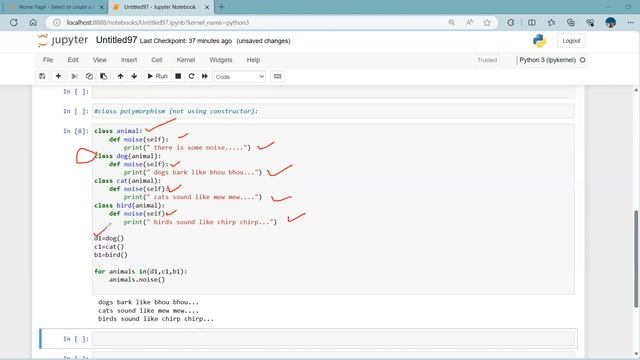Open the browser essentials heart icon
640x360 pixels.
(590, 22)
